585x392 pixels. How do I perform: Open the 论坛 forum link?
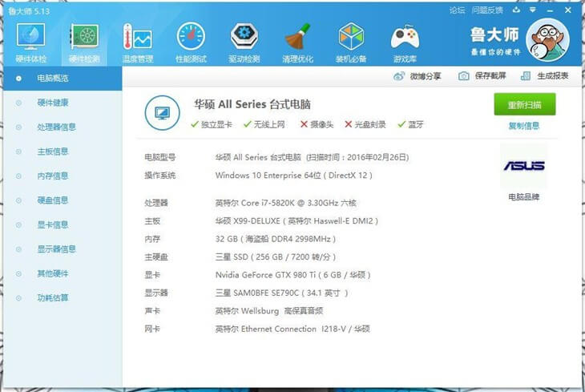(x=457, y=10)
